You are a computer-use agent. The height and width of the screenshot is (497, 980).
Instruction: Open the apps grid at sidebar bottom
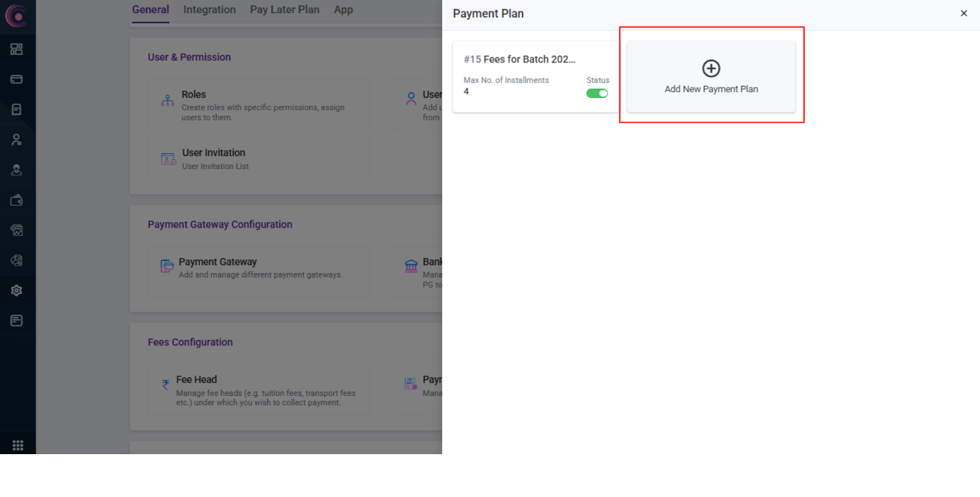[x=18, y=446]
